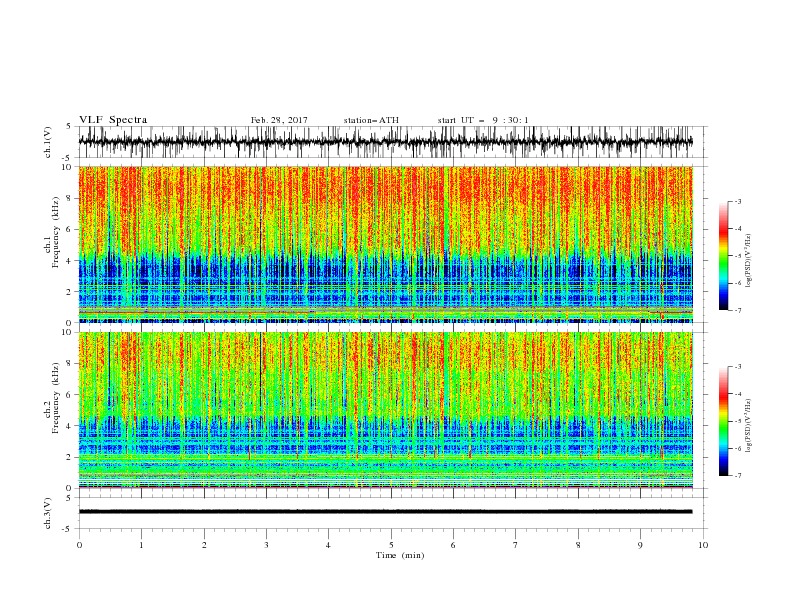Click the ch.2 'Frequency (kHz)' axis label
Viewport: 792px width, 612px height.
click(55, 397)
